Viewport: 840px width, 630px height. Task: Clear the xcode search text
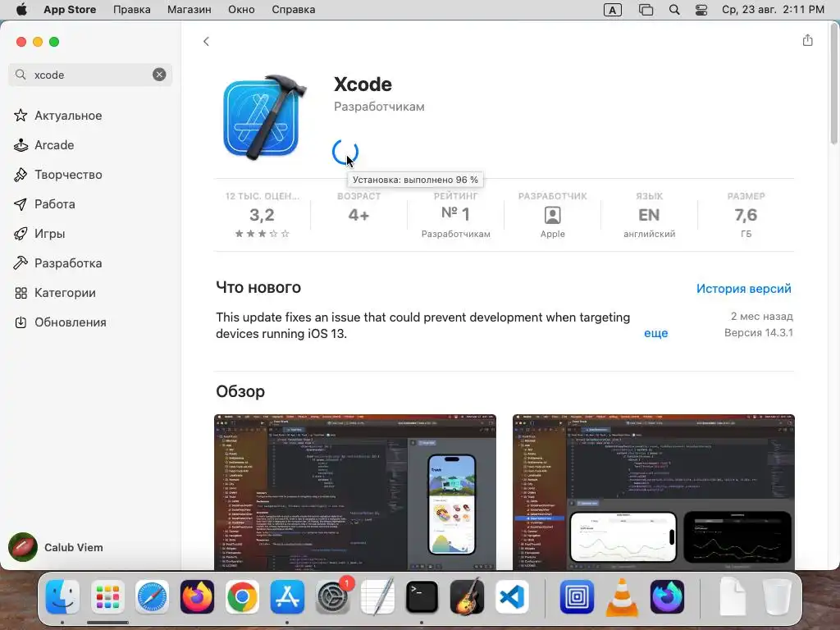click(159, 75)
